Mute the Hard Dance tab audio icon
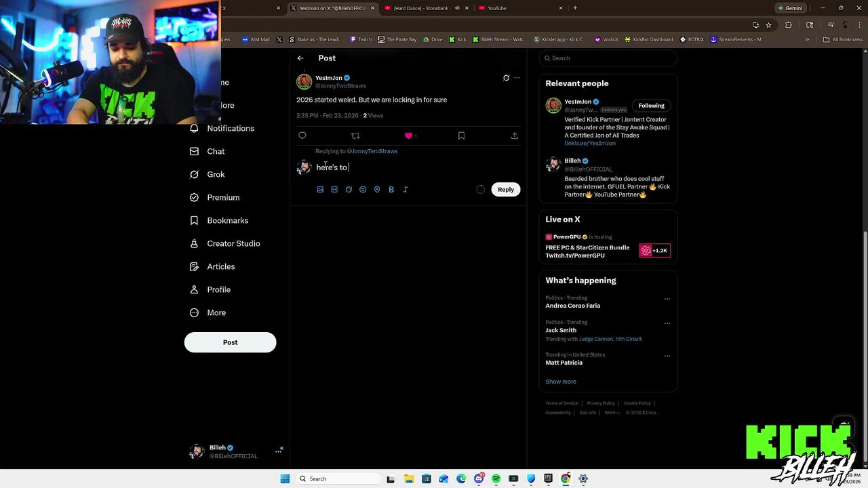 click(x=457, y=8)
